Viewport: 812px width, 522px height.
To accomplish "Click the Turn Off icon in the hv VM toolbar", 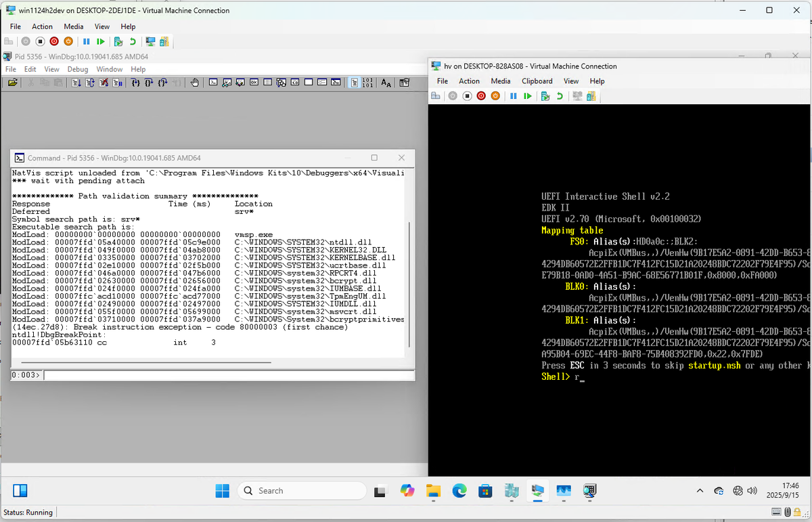I will [x=468, y=95].
